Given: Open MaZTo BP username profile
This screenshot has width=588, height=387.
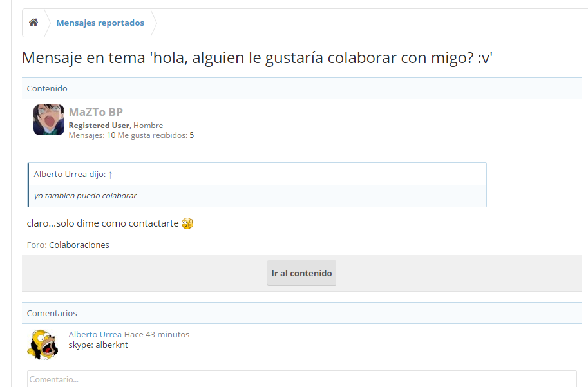Looking at the screenshot, I should pos(95,112).
